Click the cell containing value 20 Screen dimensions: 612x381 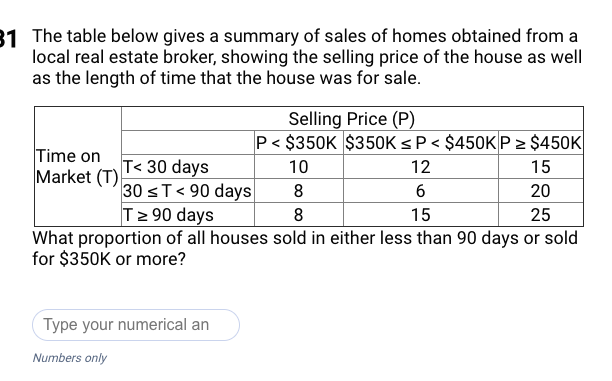(541, 191)
